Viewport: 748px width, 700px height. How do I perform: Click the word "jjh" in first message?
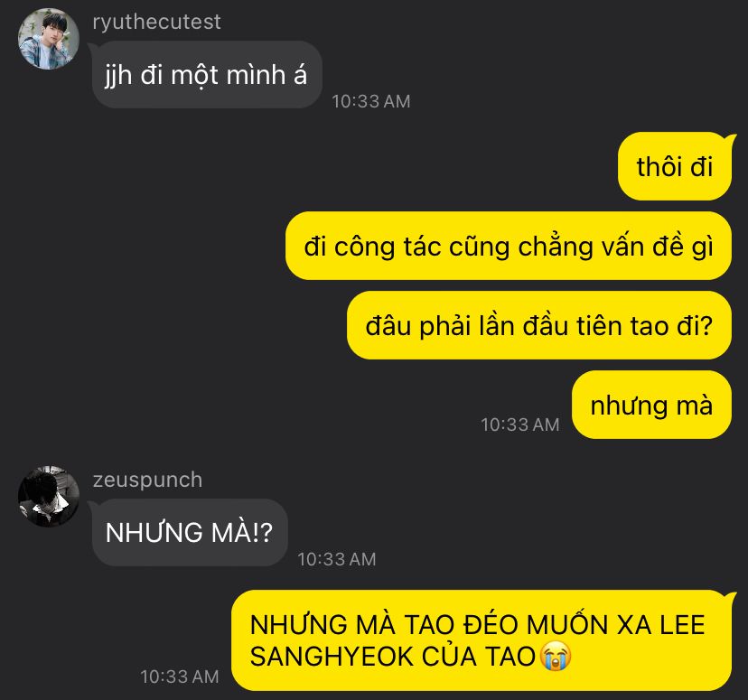point(118,76)
